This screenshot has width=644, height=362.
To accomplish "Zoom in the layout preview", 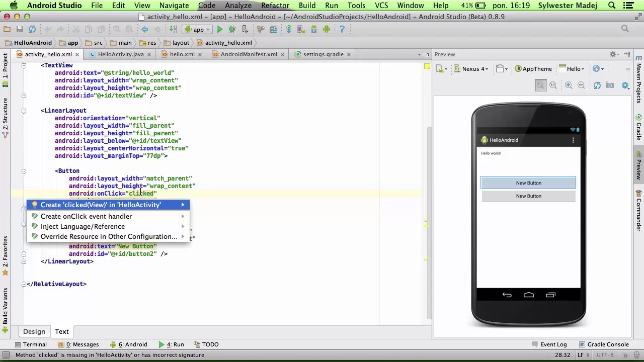I will point(569,85).
